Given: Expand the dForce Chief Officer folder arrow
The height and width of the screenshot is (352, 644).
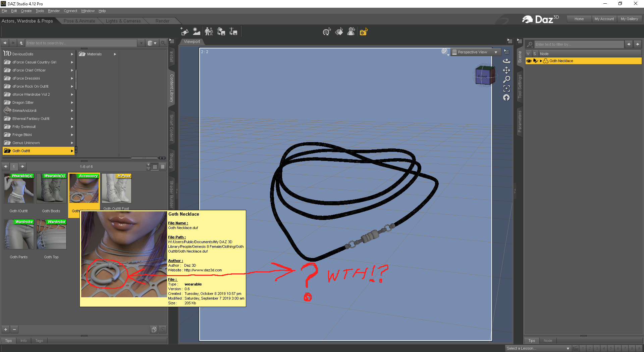Looking at the screenshot, I should tap(72, 70).
